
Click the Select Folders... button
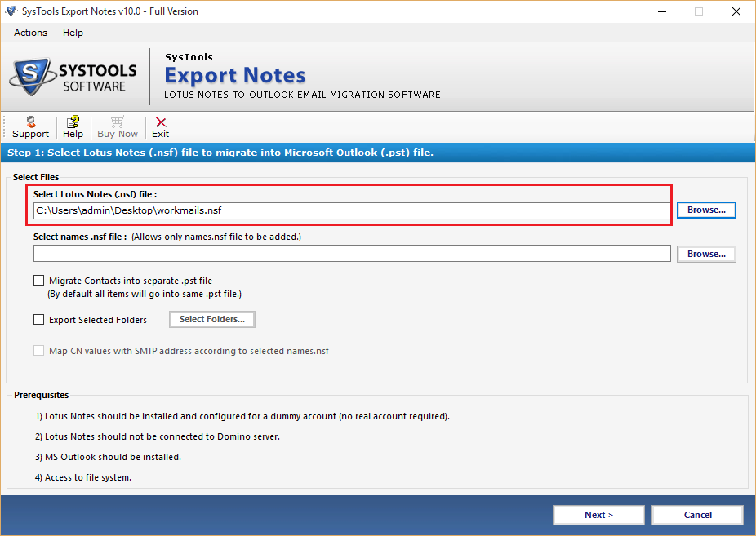click(x=212, y=319)
